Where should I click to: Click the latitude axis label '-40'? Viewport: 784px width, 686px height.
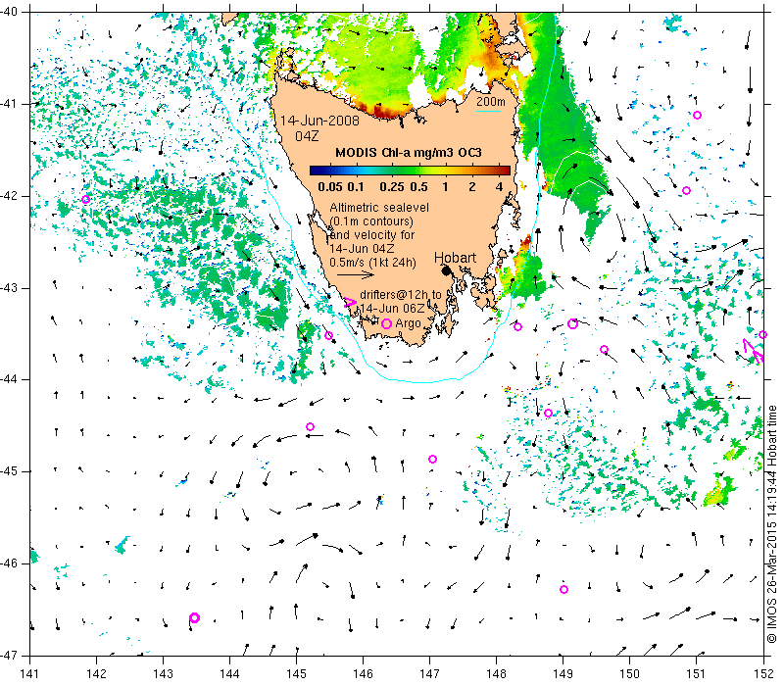8,12
